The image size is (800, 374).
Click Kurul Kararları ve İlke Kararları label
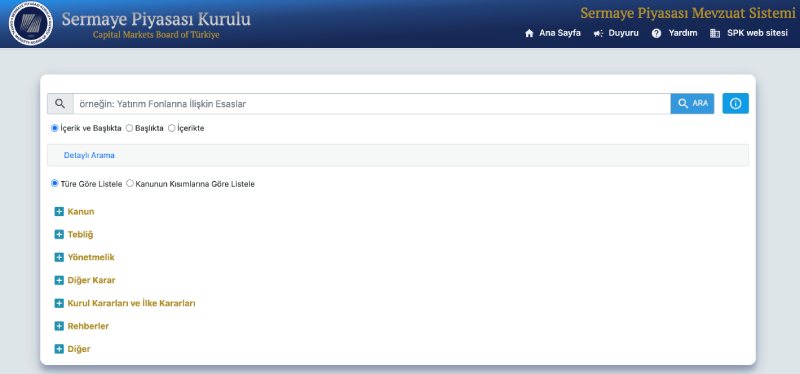point(131,303)
